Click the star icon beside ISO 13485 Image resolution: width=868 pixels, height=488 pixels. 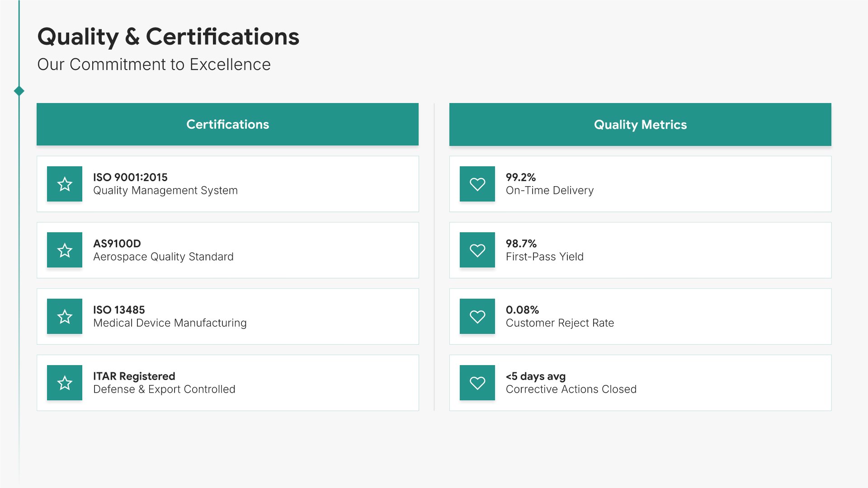[65, 316]
